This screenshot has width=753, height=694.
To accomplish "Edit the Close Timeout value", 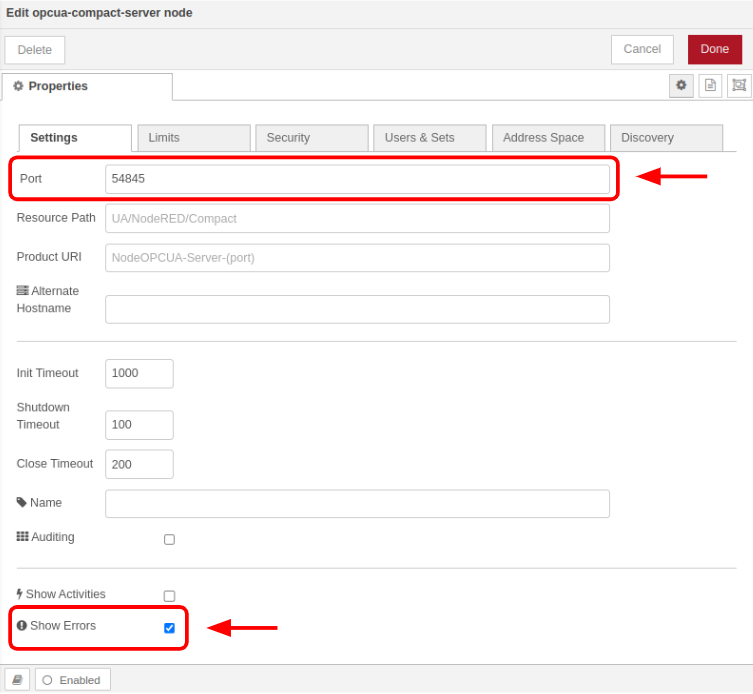I will (x=139, y=464).
